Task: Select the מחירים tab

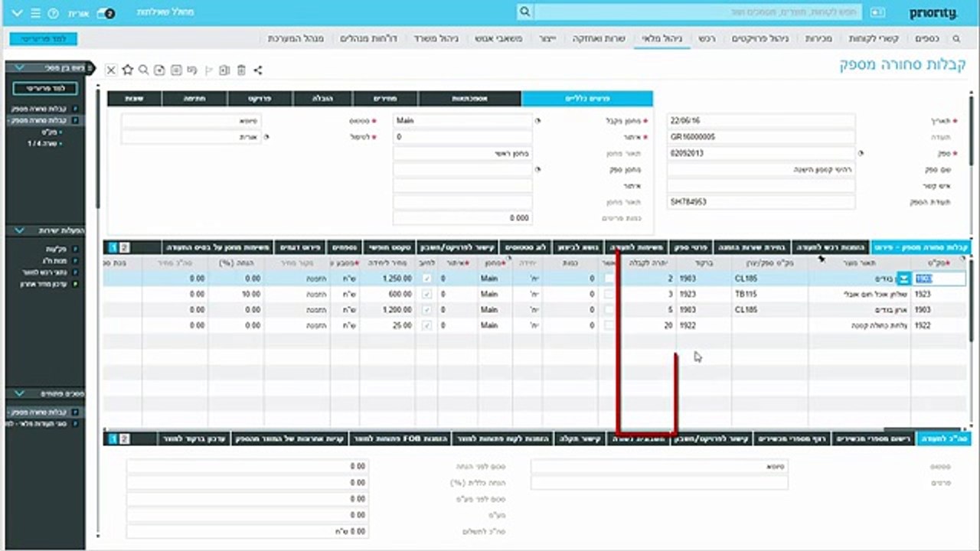Action: [x=385, y=99]
